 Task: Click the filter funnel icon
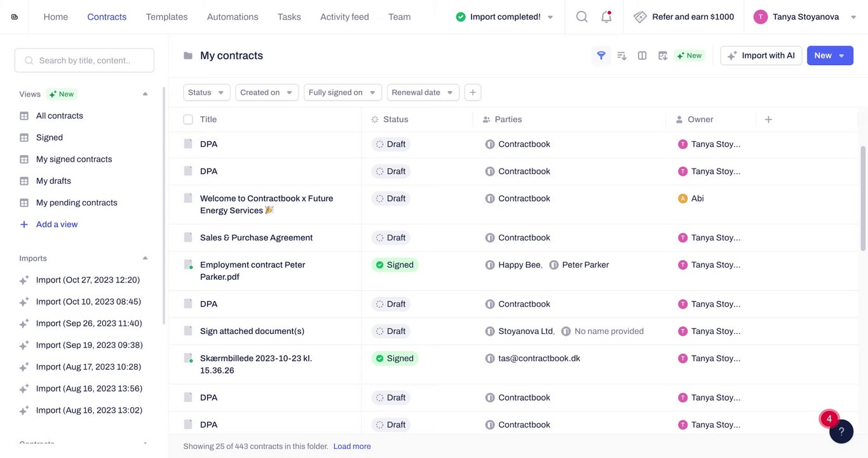click(601, 56)
